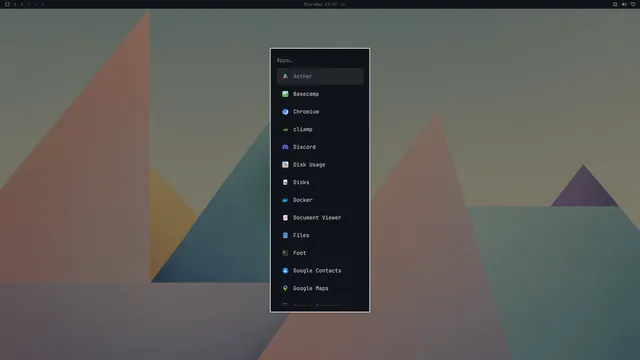Click the volume icon in top bar

click(624, 4)
